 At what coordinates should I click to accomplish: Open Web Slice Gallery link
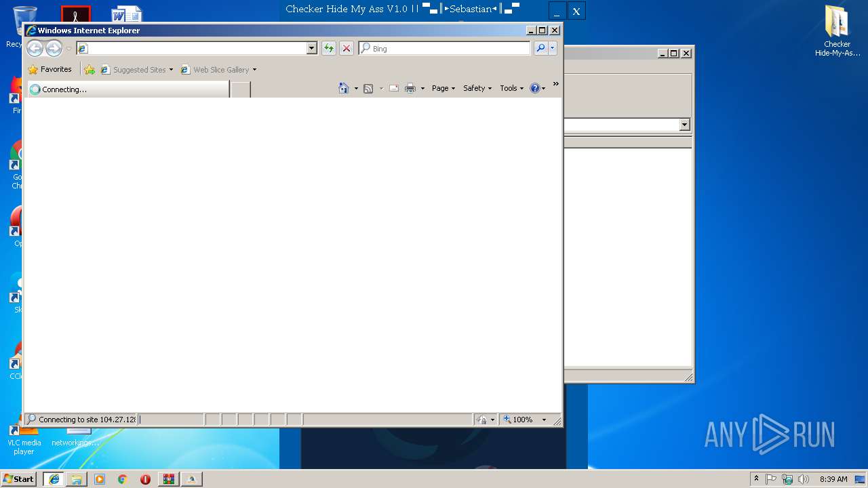point(215,69)
